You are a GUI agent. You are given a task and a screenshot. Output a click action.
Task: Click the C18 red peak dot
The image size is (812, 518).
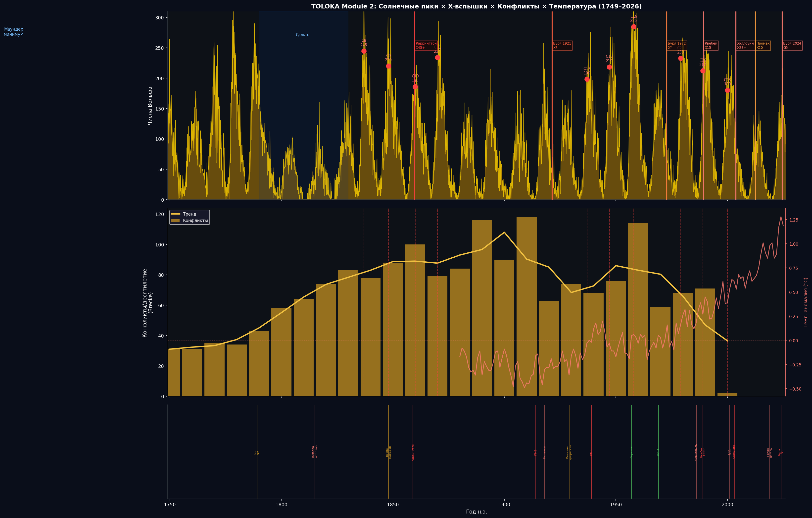point(609,67)
